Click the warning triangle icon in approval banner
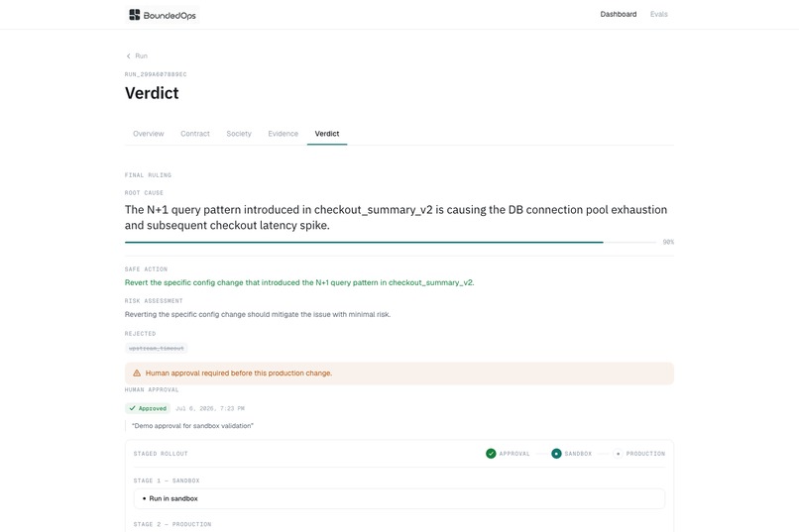The image size is (799, 532). click(x=137, y=373)
